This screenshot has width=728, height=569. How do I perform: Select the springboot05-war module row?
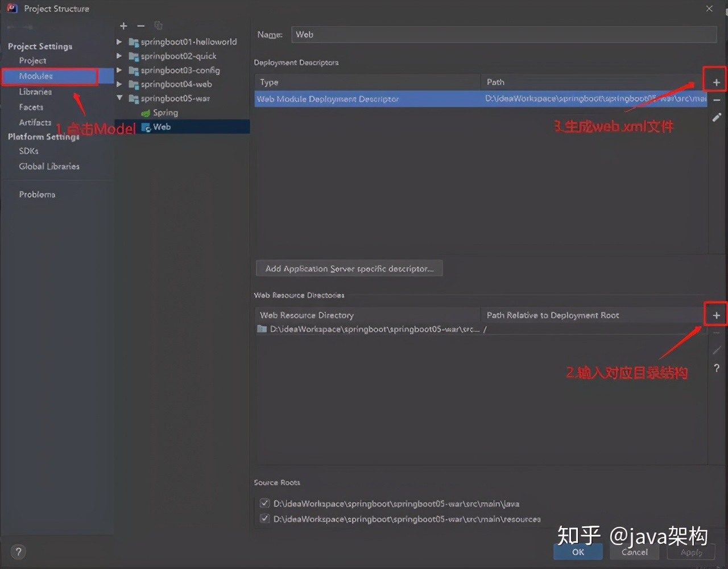(x=182, y=98)
